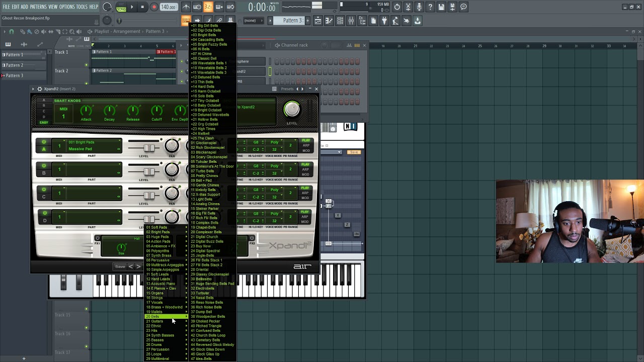Start playback with the Play button
This screenshot has height=362, width=644.
tap(132, 7)
